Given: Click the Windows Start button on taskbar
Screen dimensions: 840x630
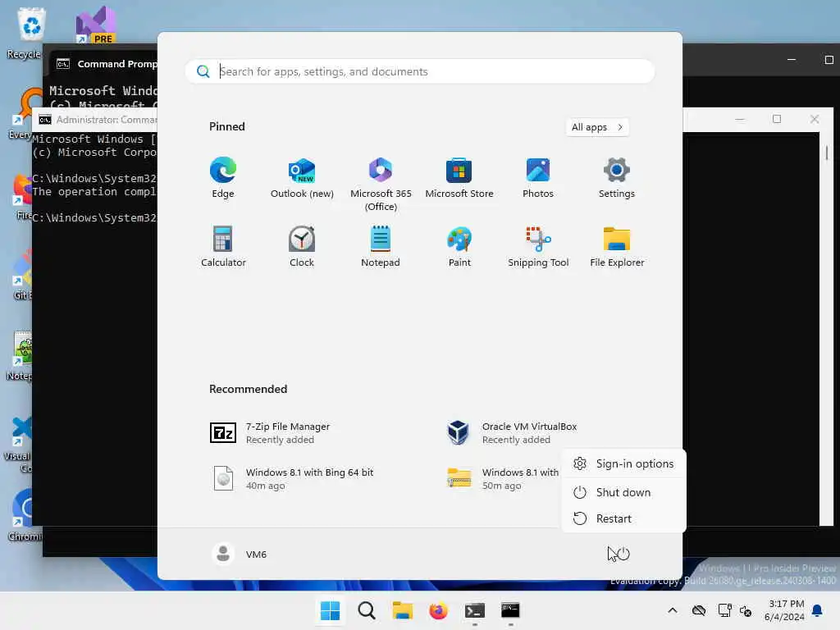Looking at the screenshot, I should click(x=330, y=610).
